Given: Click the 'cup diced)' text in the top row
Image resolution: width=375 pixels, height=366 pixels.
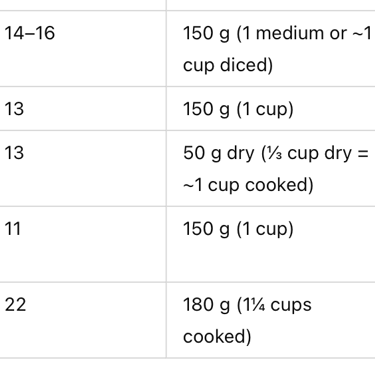Looking at the screenshot, I should point(228,65).
